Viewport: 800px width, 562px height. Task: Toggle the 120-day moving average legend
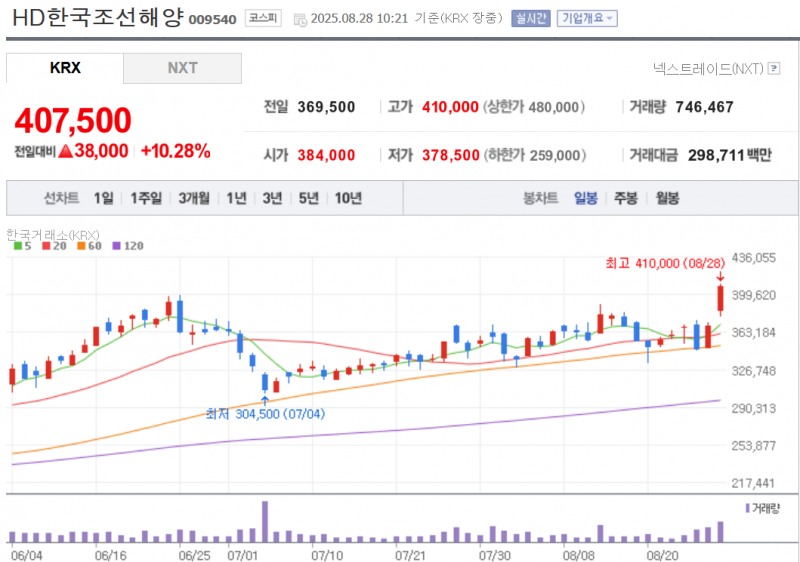click(128, 245)
